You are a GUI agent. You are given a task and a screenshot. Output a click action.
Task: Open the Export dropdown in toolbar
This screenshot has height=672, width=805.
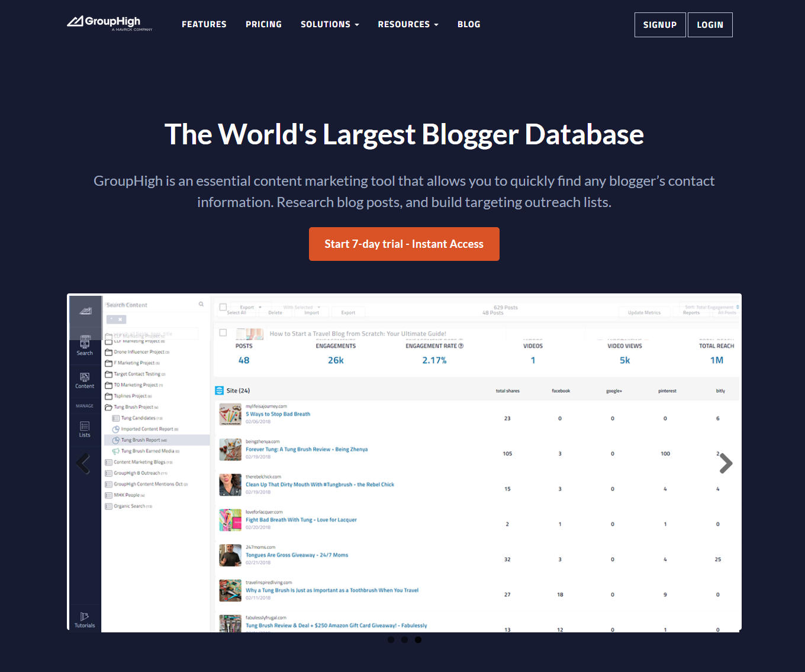250,307
